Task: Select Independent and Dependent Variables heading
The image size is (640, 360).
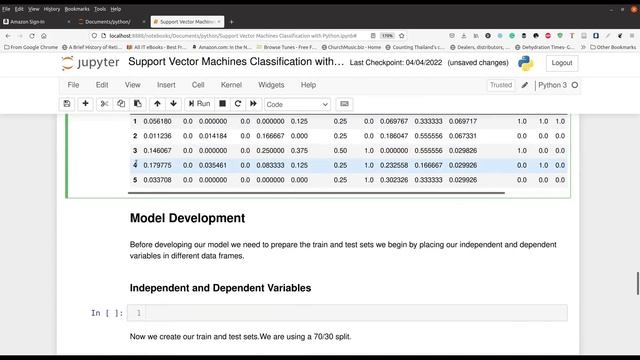Action: point(220,288)
